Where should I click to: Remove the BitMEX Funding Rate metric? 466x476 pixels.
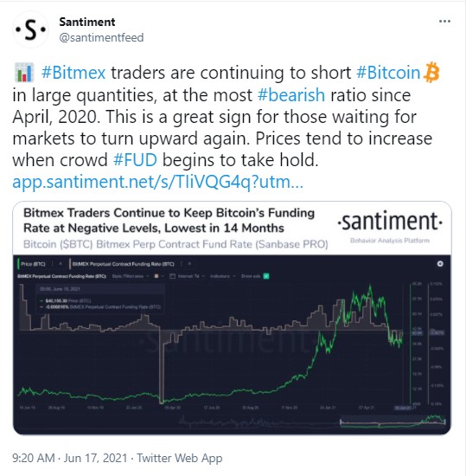pyautogui.click(x=189, y=264)
